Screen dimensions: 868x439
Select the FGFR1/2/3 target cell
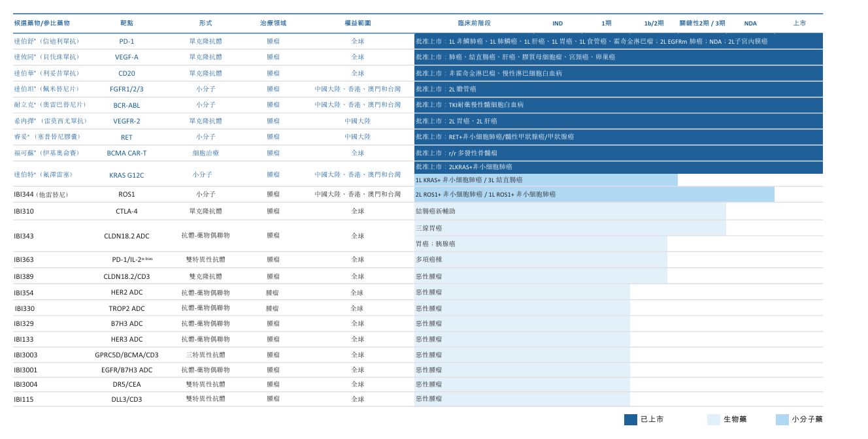coord(127,89)
